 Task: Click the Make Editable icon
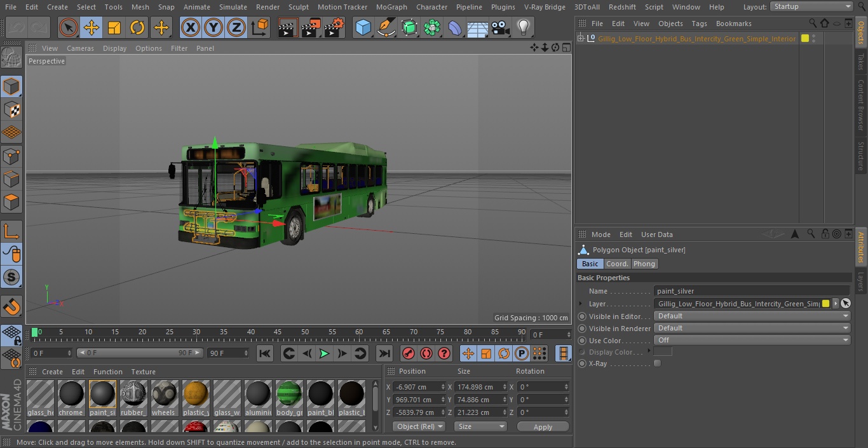(11, 58)
